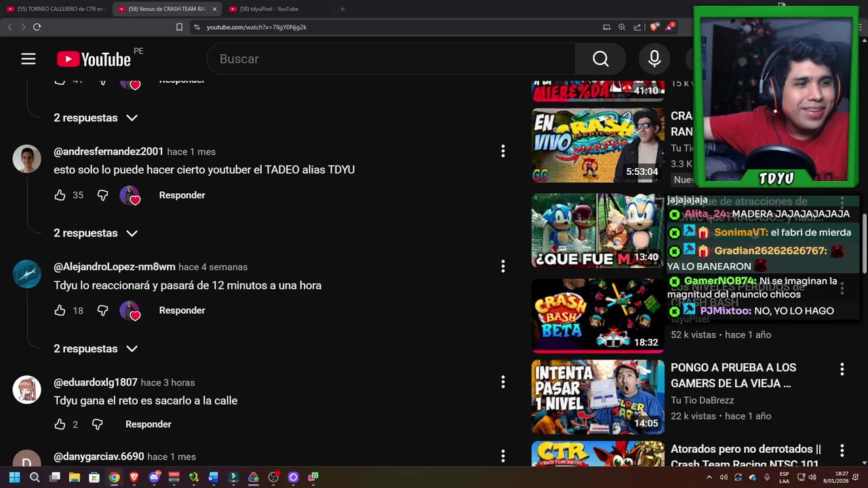Image resolution: width=868 pixels, height=488 pixels.
Task: Like the comment by @AlejandroLopez-nm8wm
Action: pyautogui.click(x=60, y=310)
